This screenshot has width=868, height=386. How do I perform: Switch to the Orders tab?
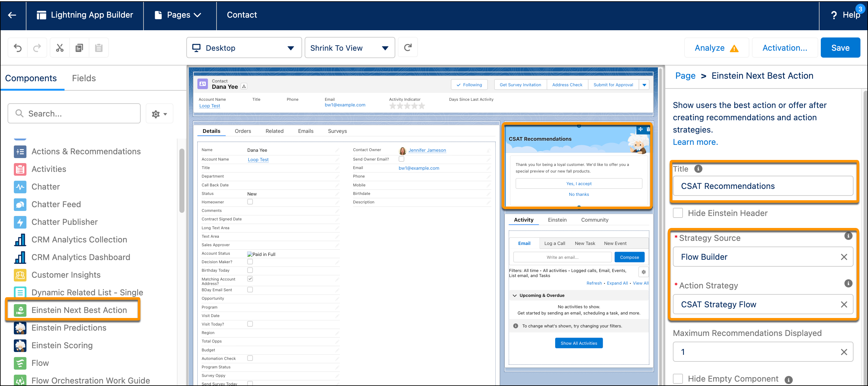[243, 131]
